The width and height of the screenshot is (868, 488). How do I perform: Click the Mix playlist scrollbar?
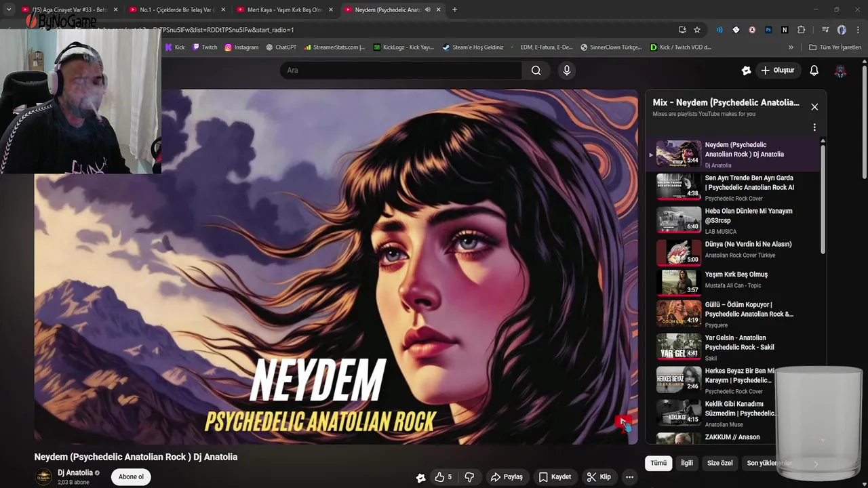(x=823, y=199)
